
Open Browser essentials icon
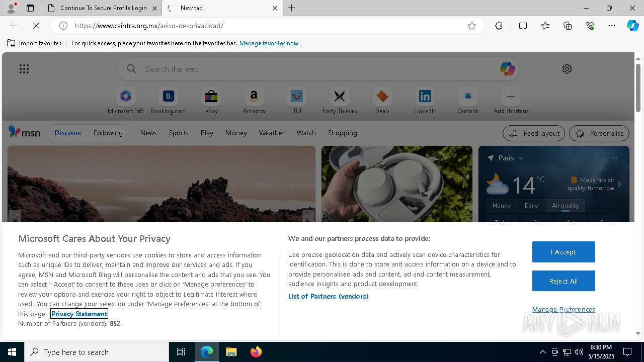tap(590, 26)
